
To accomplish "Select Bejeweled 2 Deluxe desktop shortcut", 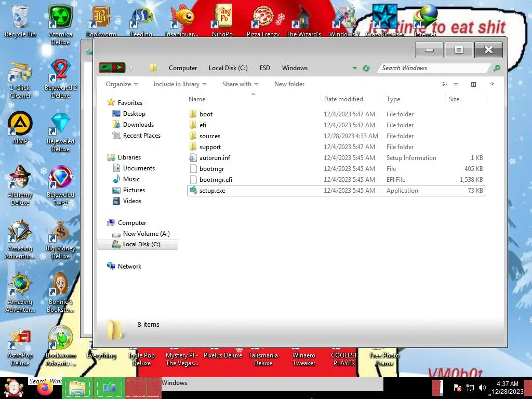I will [x=60, y=79].
